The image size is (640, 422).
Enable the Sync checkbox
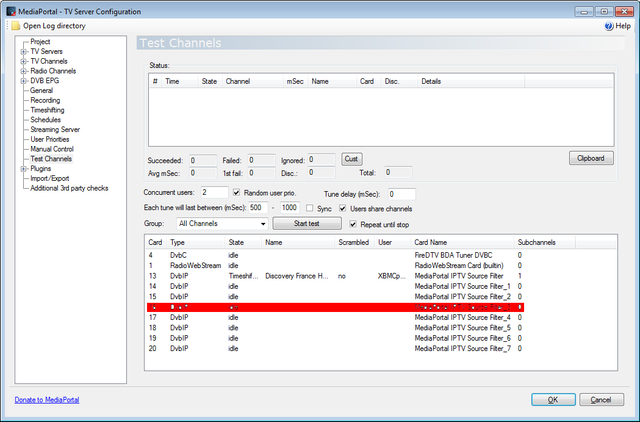(x=310, y=208)
